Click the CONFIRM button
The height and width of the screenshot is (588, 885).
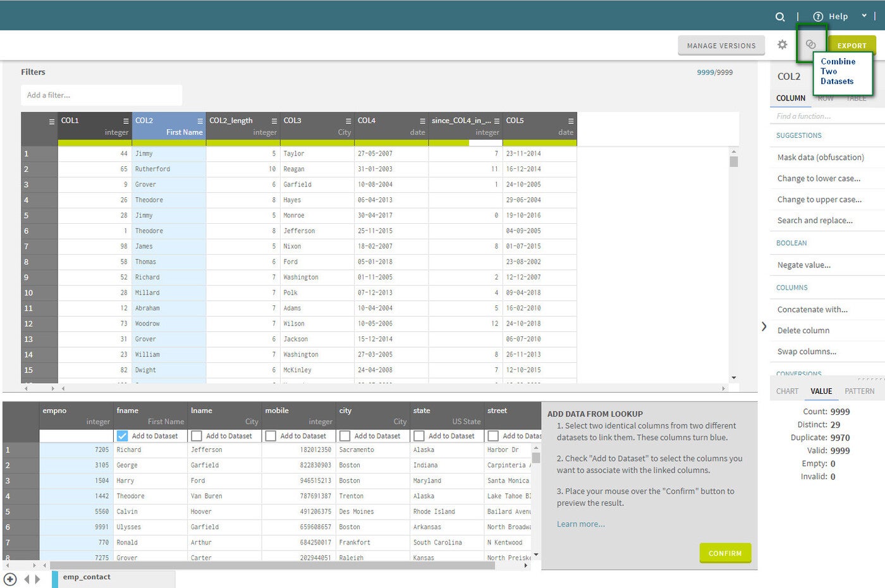pos(725,553)
